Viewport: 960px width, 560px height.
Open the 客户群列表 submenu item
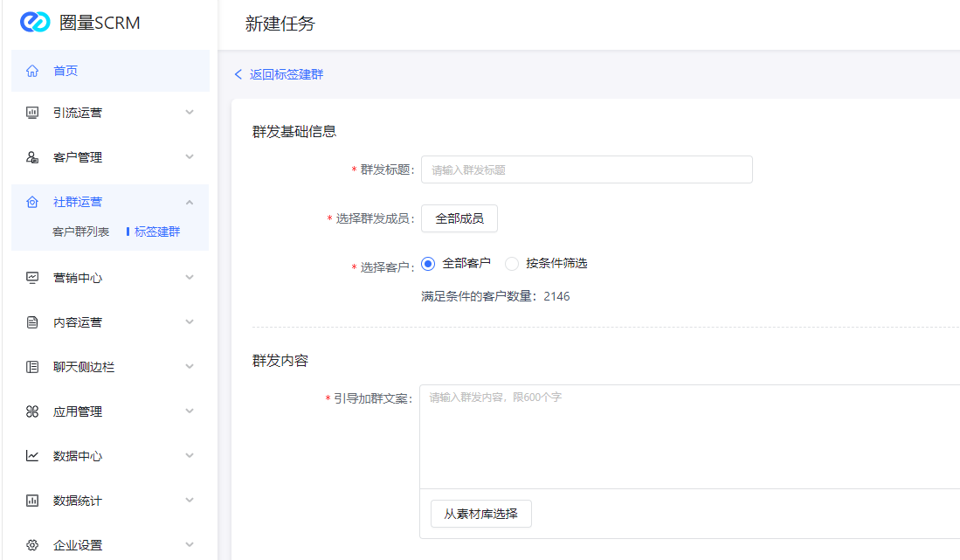tap(81, 232)
